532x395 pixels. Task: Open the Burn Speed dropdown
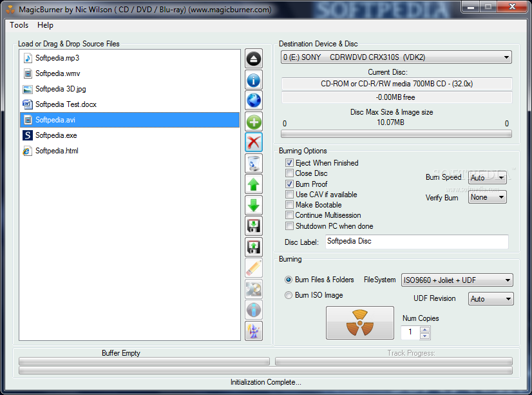click(x=488, y=177)
